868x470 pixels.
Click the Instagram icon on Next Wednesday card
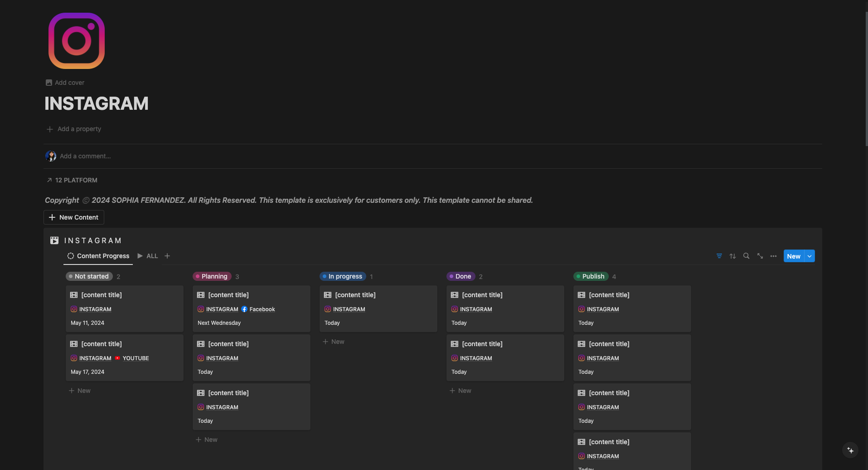click(x=201, y=309)
